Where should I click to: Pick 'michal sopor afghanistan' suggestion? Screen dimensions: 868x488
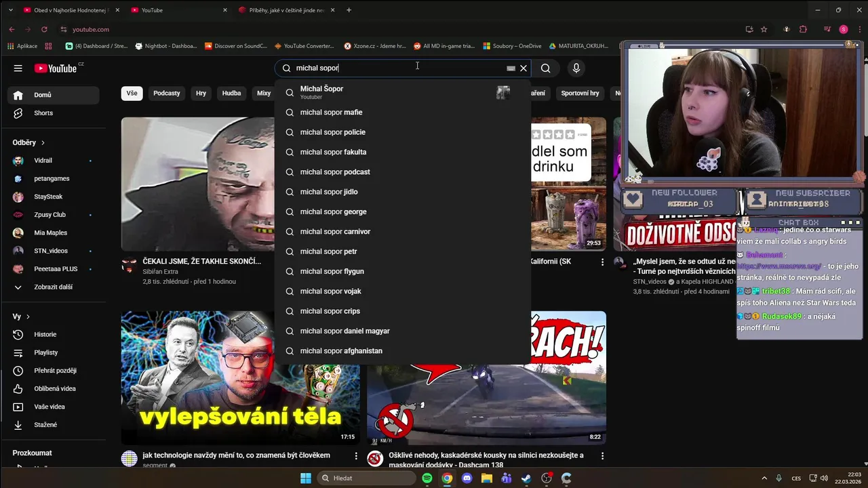(x=403, y=351)
